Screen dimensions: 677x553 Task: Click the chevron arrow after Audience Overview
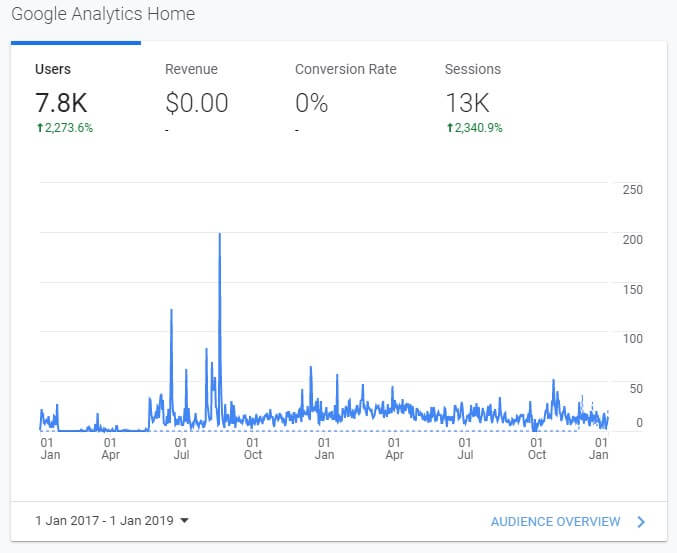(x=641, y=522)
